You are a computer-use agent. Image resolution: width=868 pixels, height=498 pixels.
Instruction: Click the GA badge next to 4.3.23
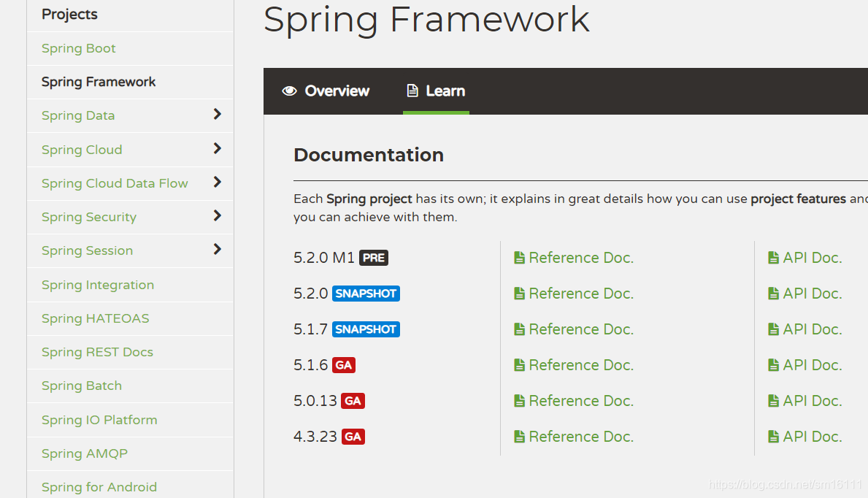tap(353, 437)
